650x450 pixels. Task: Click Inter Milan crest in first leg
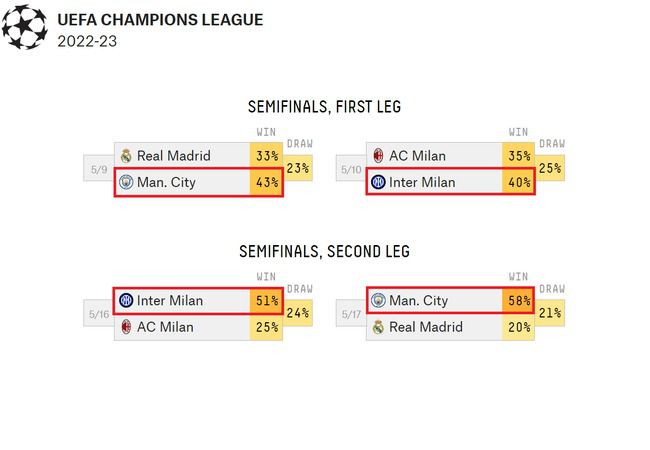[x=378, y=183]
